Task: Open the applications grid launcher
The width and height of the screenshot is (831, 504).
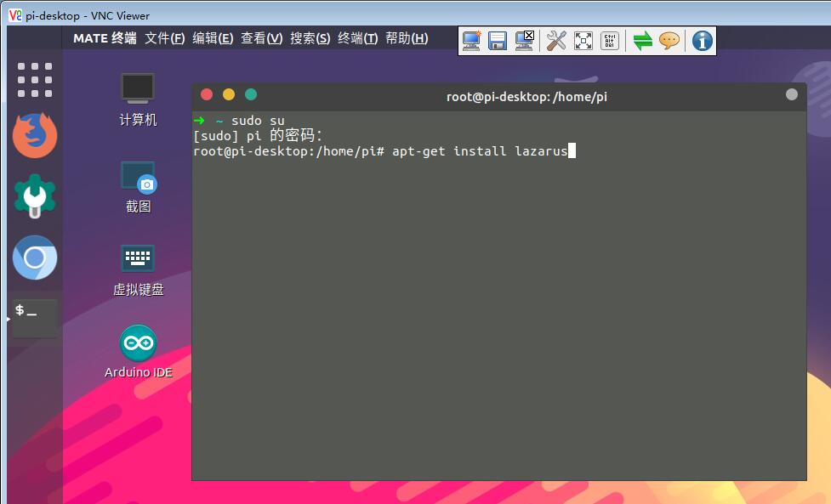Action: [x=35, y=80]
